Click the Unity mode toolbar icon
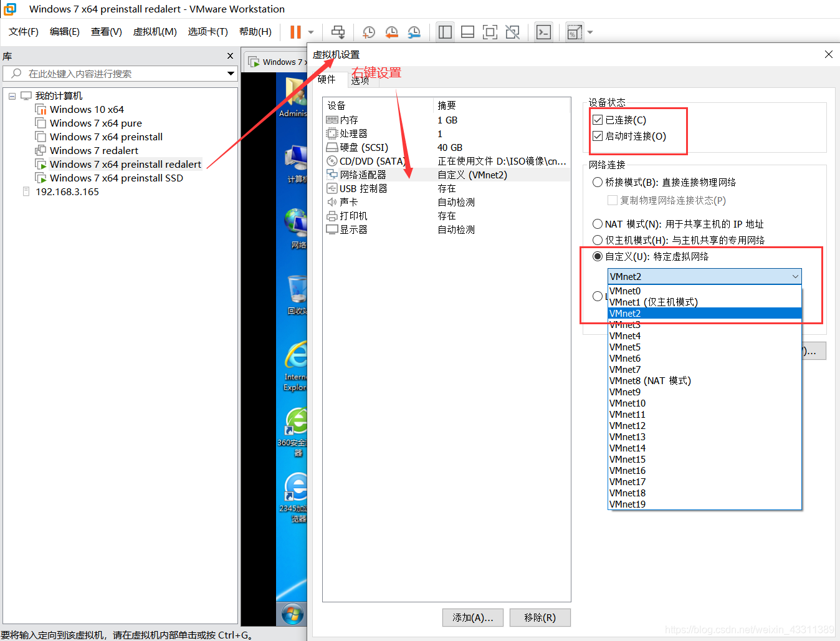This screenshot has width=840, height=641. 512,32
